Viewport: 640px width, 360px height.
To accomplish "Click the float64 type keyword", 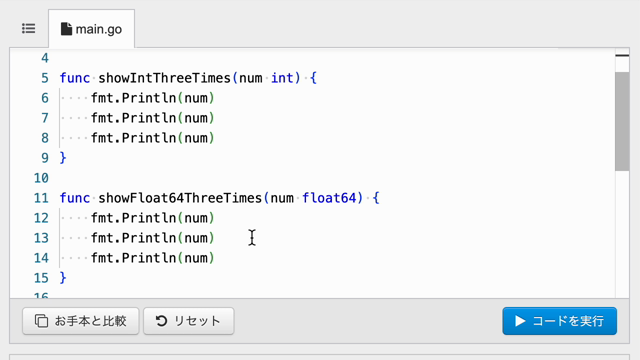I will tap(329, 198).
